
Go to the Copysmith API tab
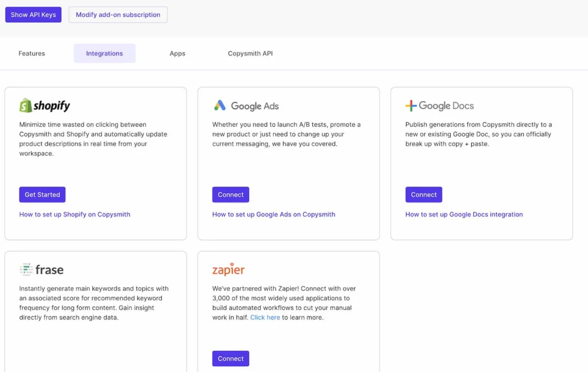[250, 53]
